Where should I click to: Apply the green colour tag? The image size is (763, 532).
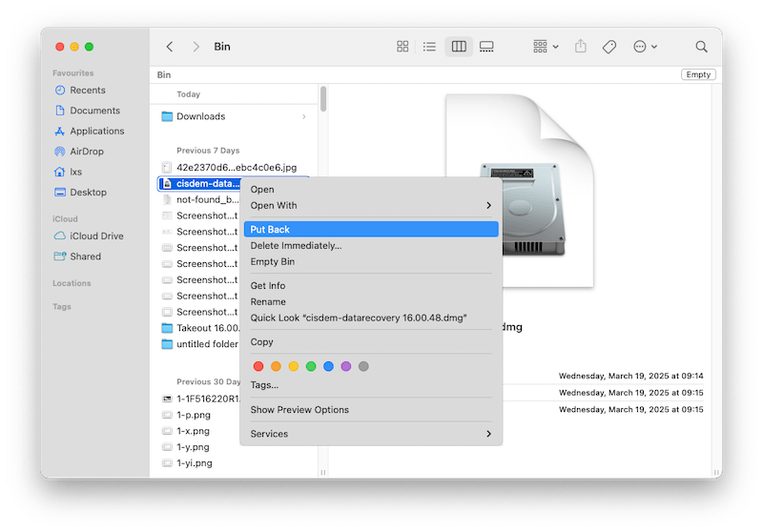(311, 366)
